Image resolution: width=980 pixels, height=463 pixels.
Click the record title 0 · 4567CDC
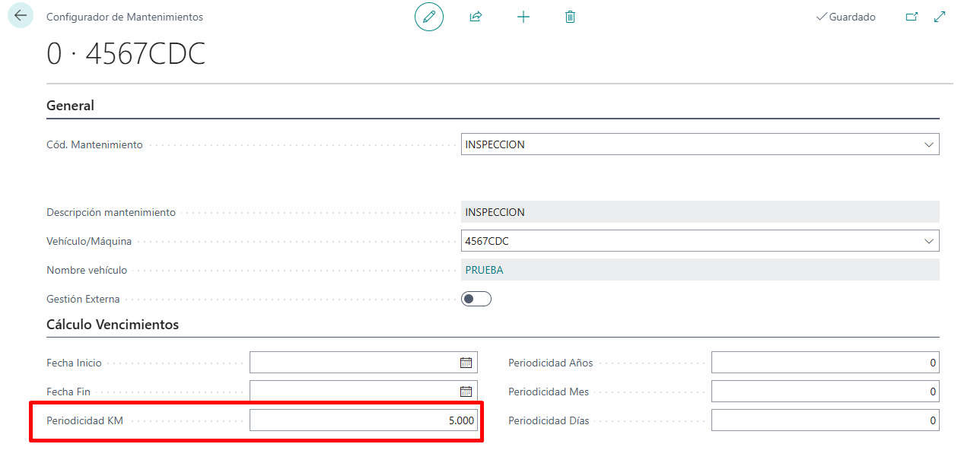click(126, 55)
